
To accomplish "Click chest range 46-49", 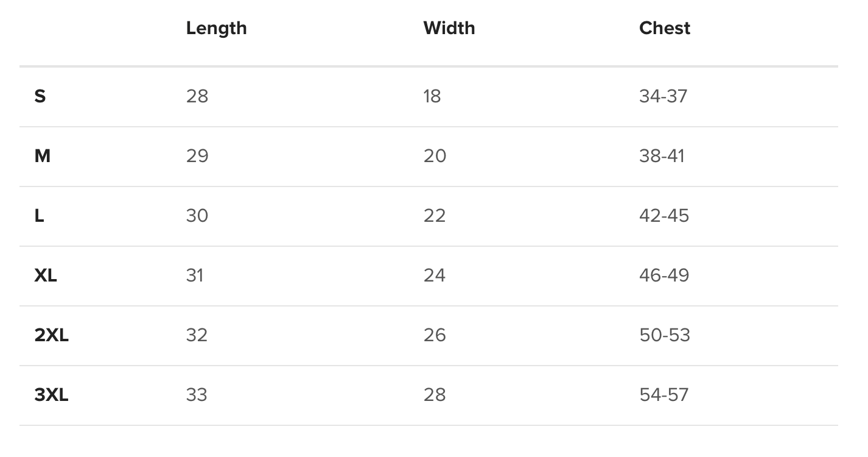I will (664, 275).
